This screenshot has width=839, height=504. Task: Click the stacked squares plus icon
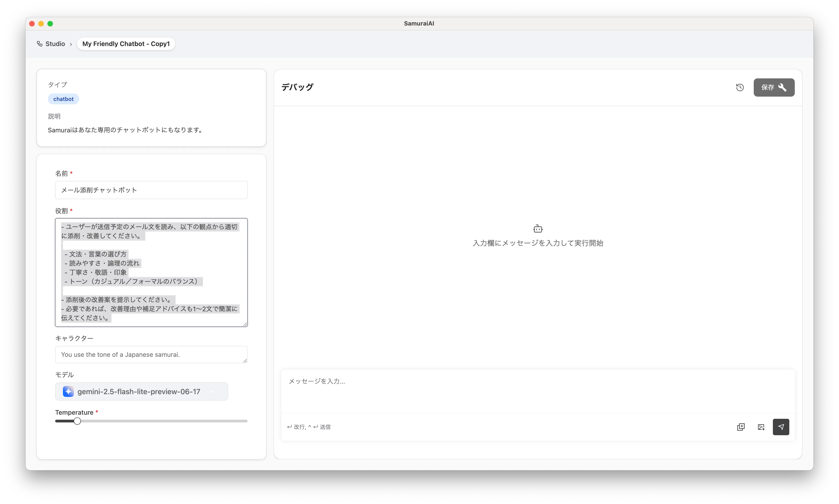741,427
